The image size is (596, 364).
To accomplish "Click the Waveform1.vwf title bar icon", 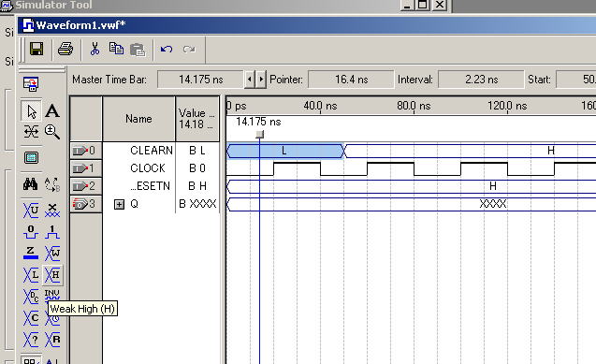I will coord(28,25).
